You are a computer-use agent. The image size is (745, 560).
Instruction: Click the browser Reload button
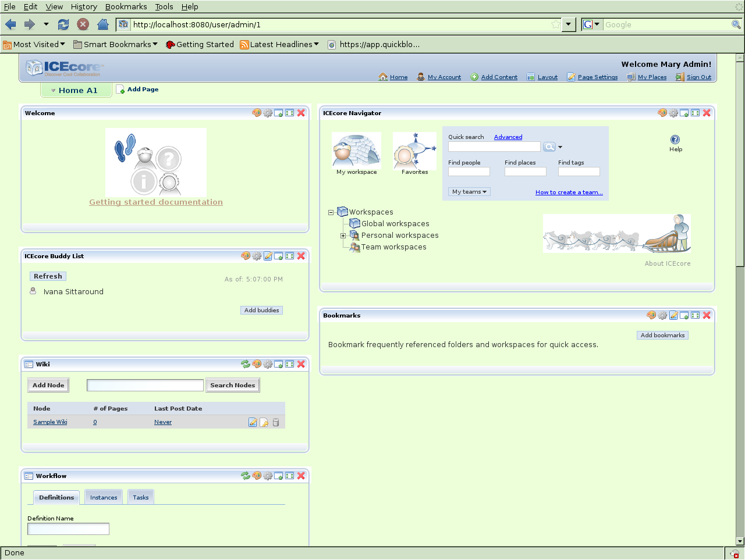coord(63,24)
